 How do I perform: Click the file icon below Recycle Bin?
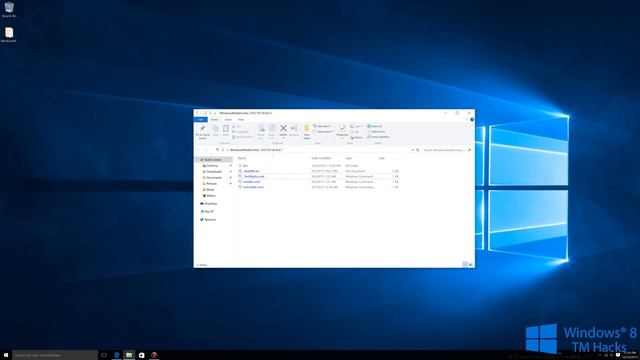tap(9, 35)
